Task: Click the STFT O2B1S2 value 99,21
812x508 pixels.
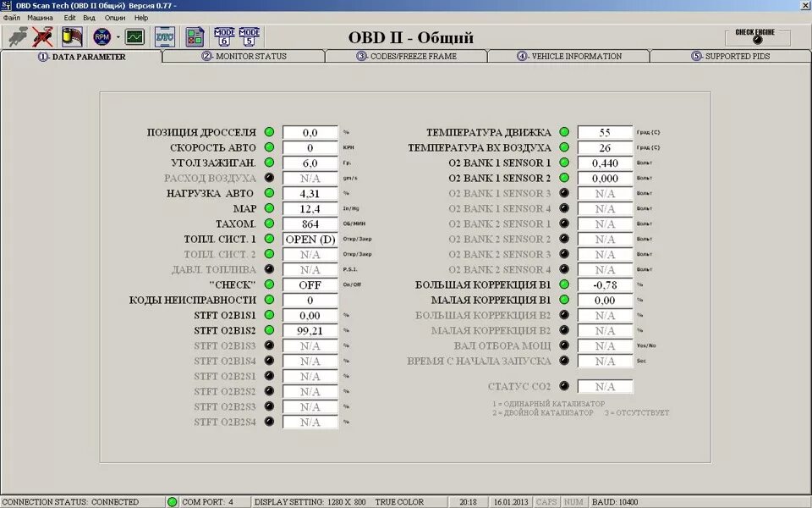Action: click(x=310, y=331)
